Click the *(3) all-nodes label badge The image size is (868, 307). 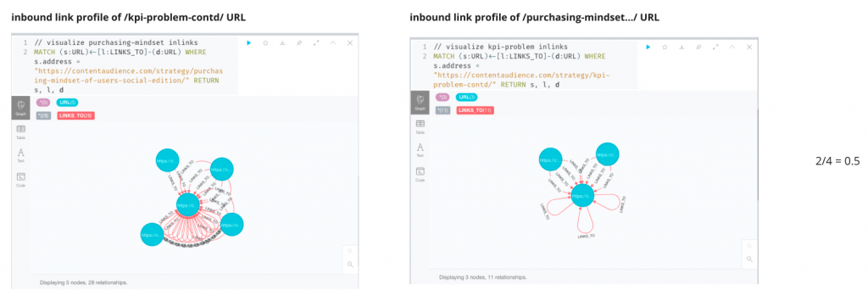(x=442, y=97)
